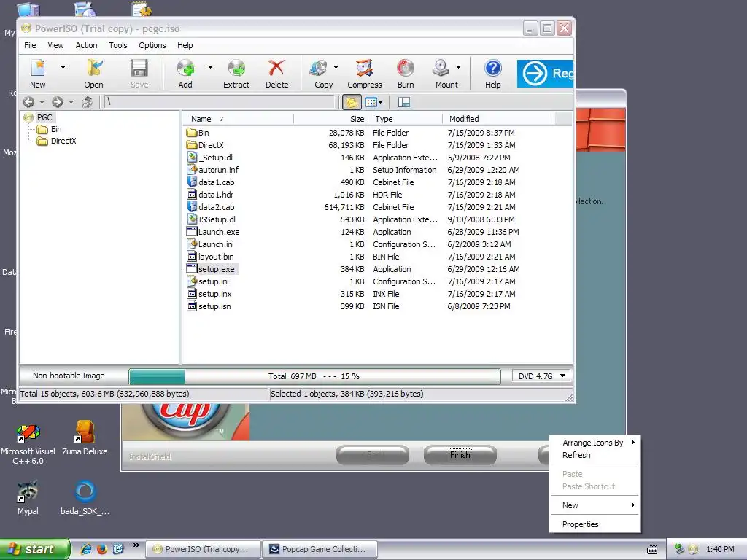Viewport: 747px width, 560px height.
Task: Expand the Add button dropdown arrow
Action: pos(210,67)
